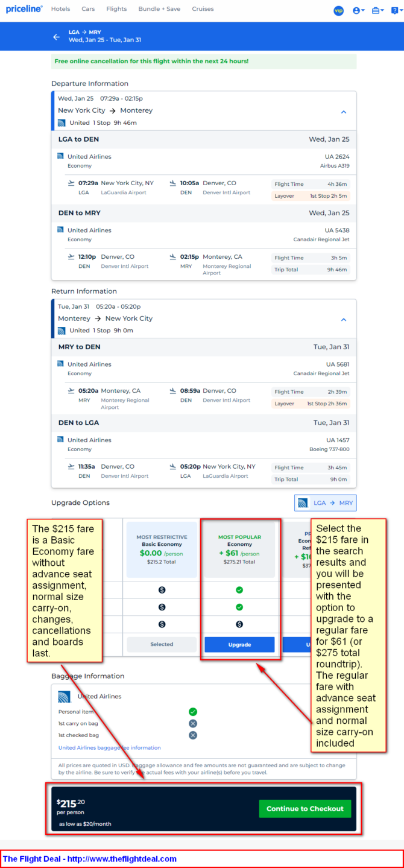Click the 'as low as $20/month' text
This screenshot has height=868, width=404.
85,824
